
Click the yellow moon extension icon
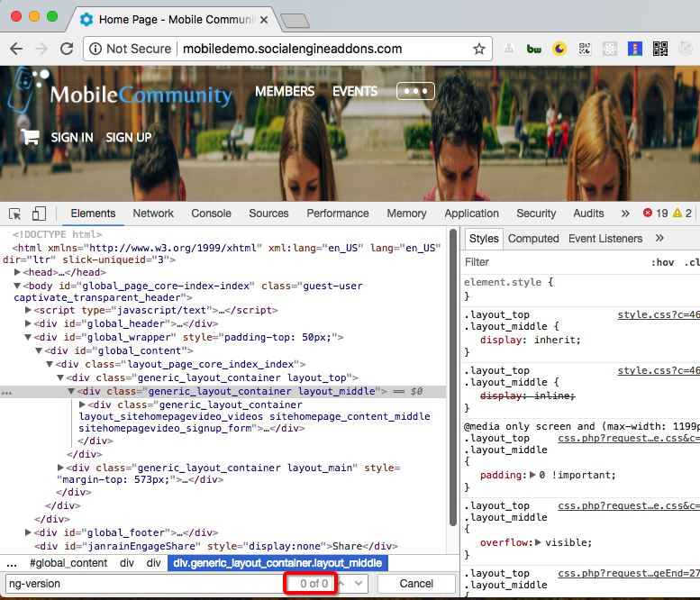point(559,49)
